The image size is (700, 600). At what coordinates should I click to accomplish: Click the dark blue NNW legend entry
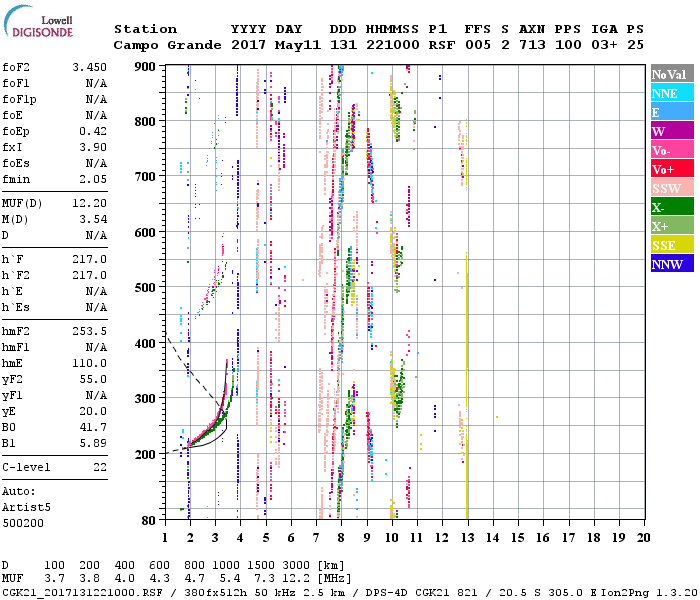(671, 264)
